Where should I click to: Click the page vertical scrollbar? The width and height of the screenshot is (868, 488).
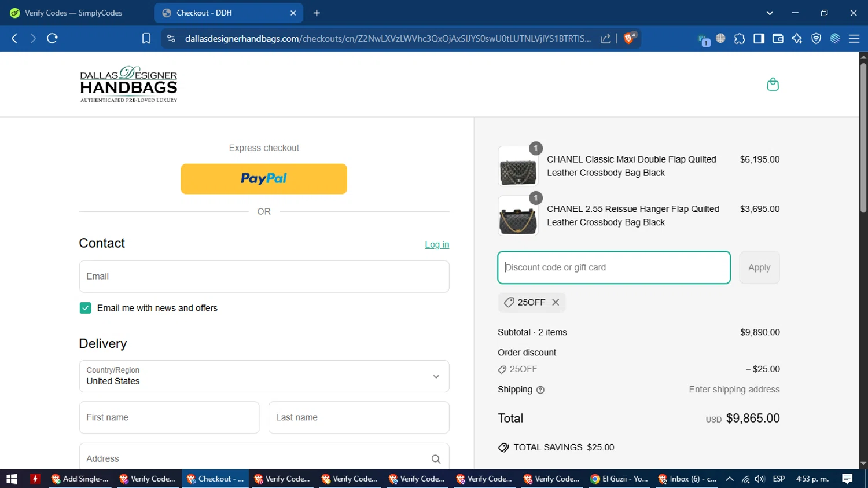[x=863, y=139]
